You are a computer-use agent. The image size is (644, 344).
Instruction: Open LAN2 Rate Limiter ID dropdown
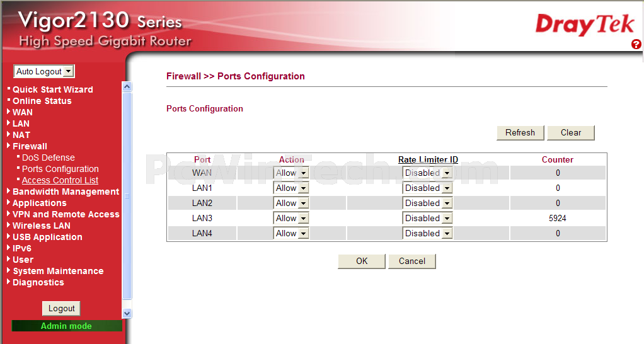click(428, 204)
